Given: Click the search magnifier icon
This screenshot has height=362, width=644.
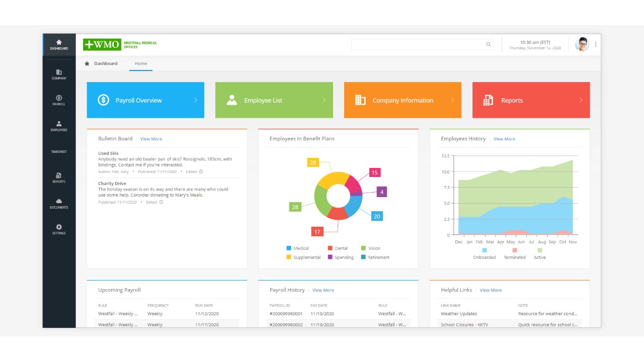Looking at the screenshot, I should pos(489,45).
